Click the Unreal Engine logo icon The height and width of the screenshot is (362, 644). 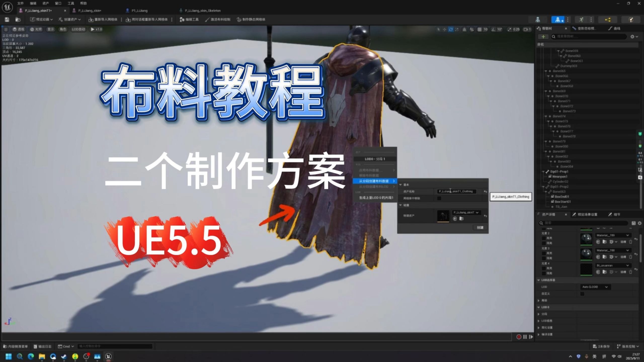[x=7, y=7]
